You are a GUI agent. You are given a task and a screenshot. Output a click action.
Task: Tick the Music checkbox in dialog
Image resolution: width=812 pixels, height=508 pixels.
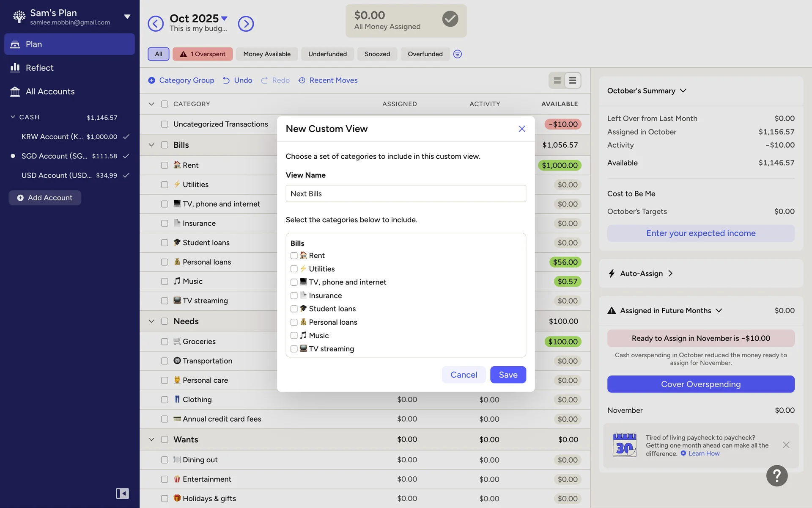[294, 336]
